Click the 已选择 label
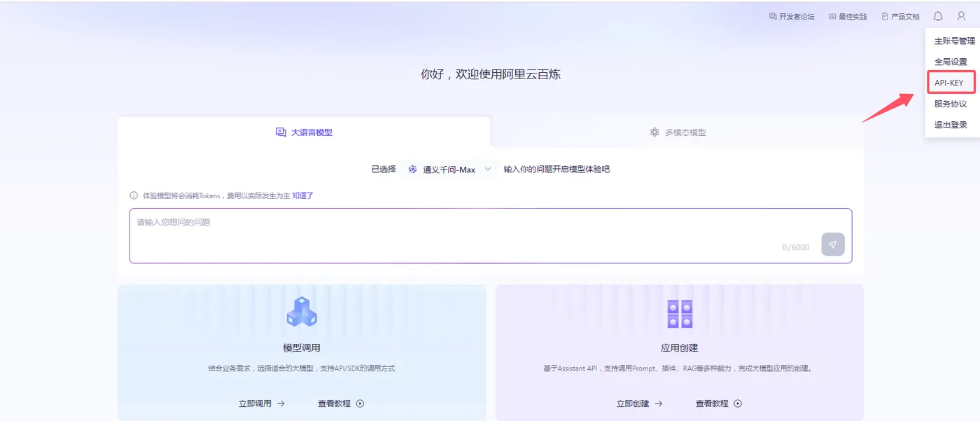Viewport: 980px width, 421px height. pyautogui.click(x=384, y=170)
